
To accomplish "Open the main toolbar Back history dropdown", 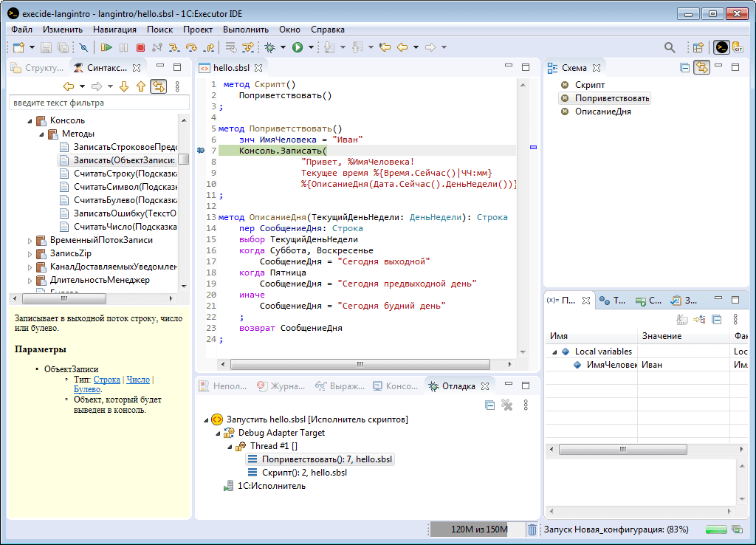I will click(x=416, y=47).
